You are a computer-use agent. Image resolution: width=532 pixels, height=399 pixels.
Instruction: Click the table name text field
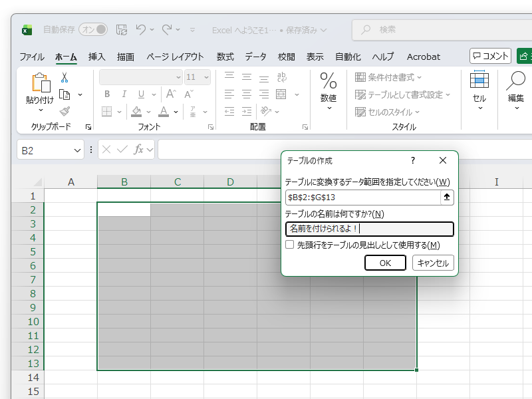click(x=370, y=229)
